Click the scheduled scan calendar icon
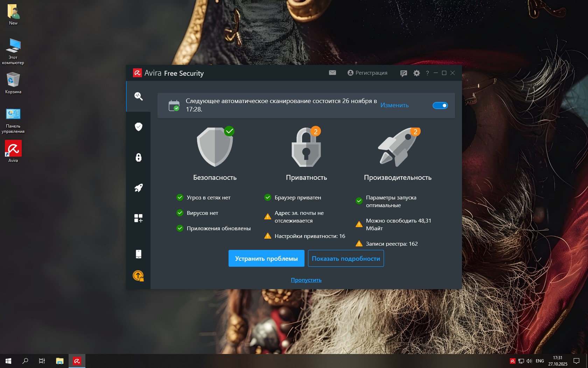 pos(174,105)
